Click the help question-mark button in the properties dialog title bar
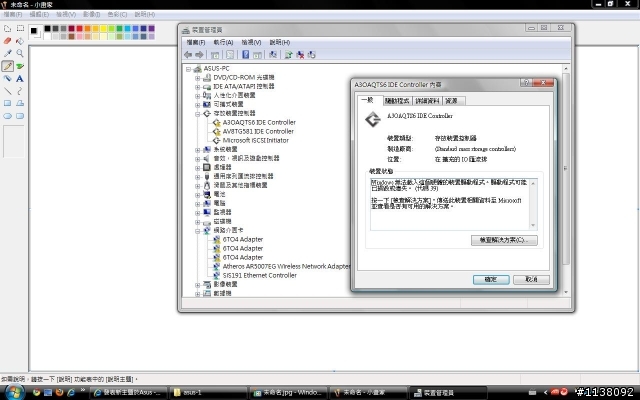 pyautogui.click(x=526, y=82)
